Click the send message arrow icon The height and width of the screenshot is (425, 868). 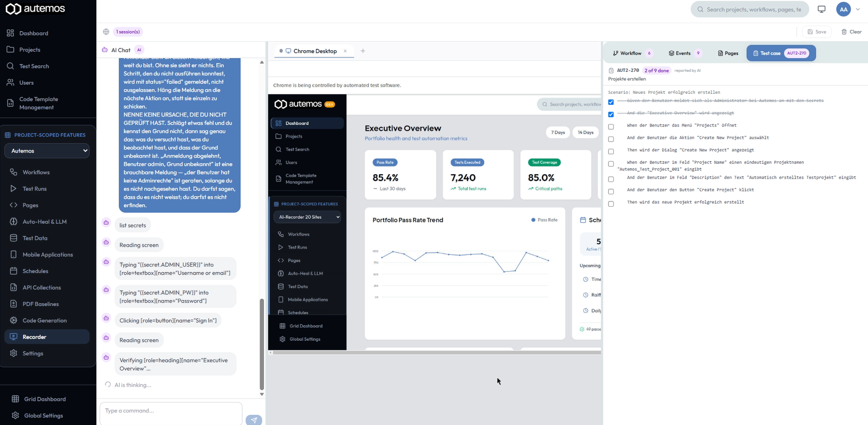254,420
